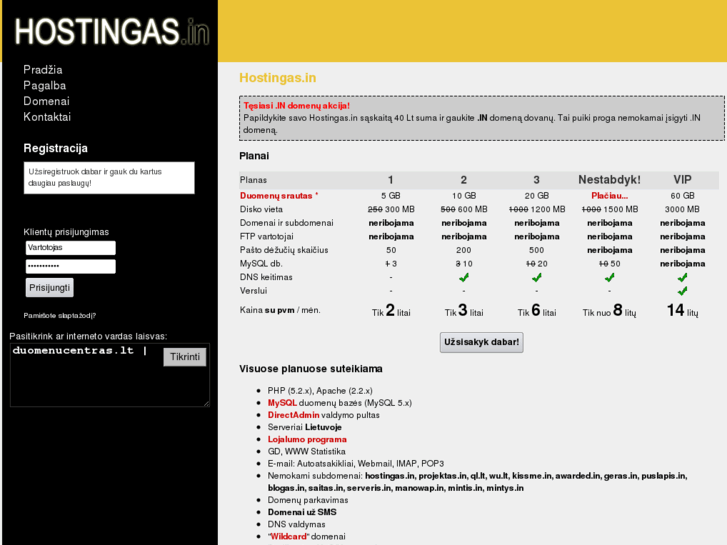
Task: Click the plan 1 column header
Action: click(x=391, y=180)
